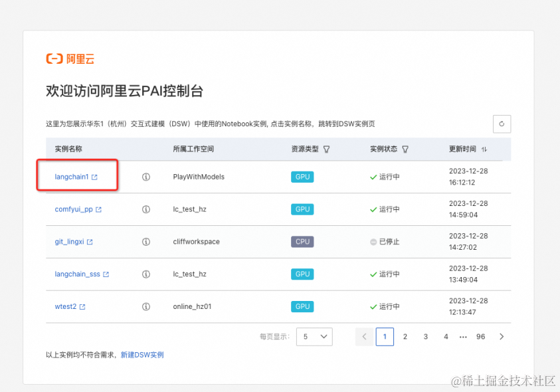Click the 所属工作空间 column header

point(193,149)
